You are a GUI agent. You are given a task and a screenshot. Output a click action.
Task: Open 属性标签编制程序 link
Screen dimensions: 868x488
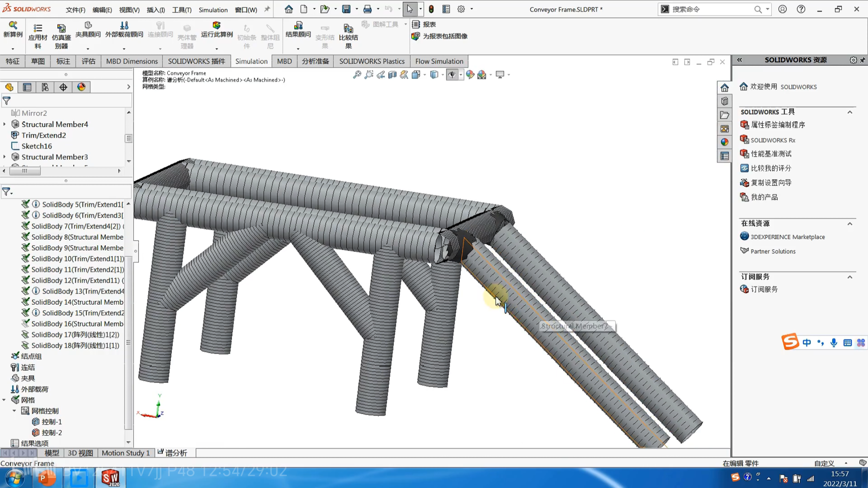click(778, 125)
